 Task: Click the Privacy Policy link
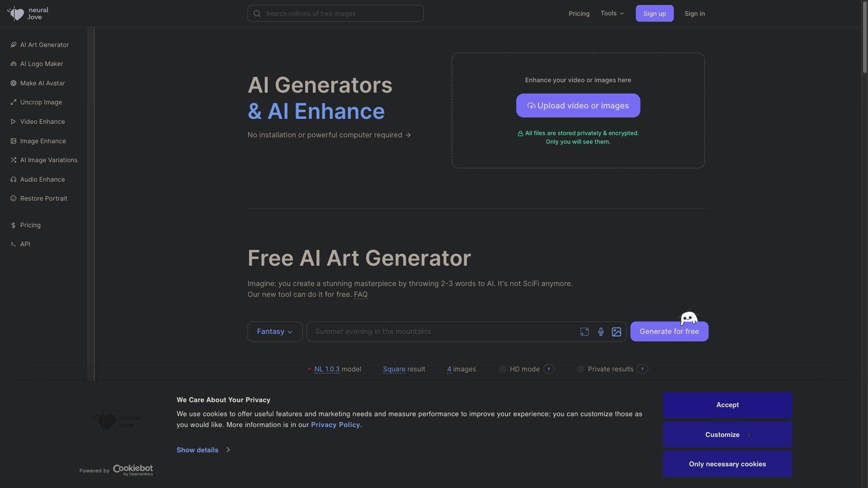click(335, 424)
